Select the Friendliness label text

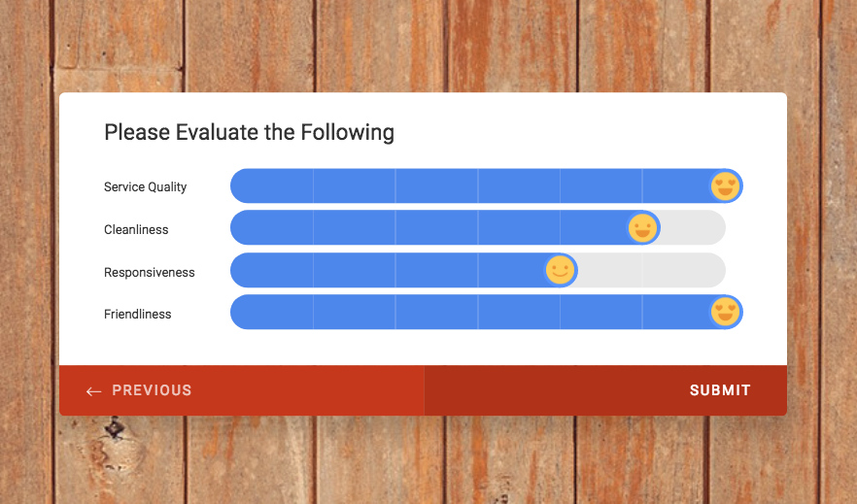coord(138,315)
